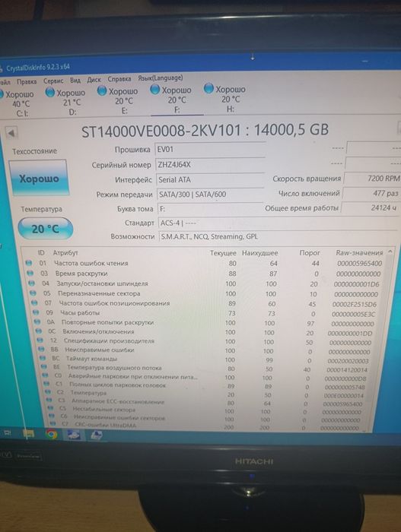Screen dimensions: 401x532
Task: Click the Хорошо health status button
Action: point(39,179)
